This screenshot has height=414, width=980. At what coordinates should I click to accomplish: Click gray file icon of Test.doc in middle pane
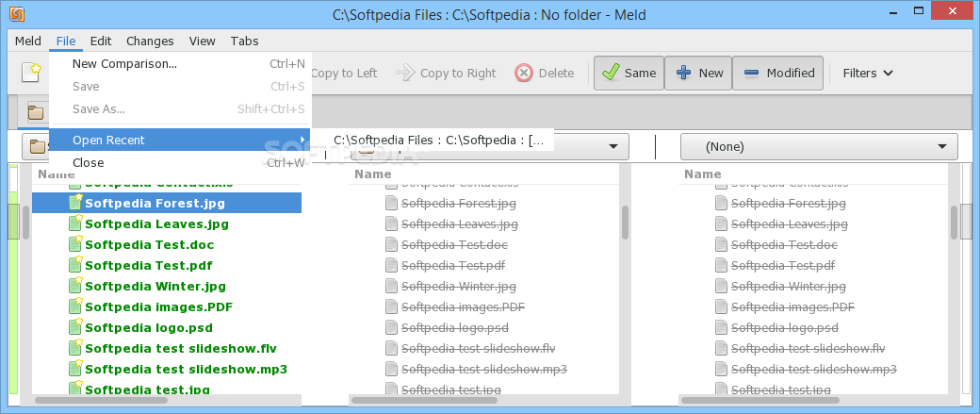click(391, 244)
